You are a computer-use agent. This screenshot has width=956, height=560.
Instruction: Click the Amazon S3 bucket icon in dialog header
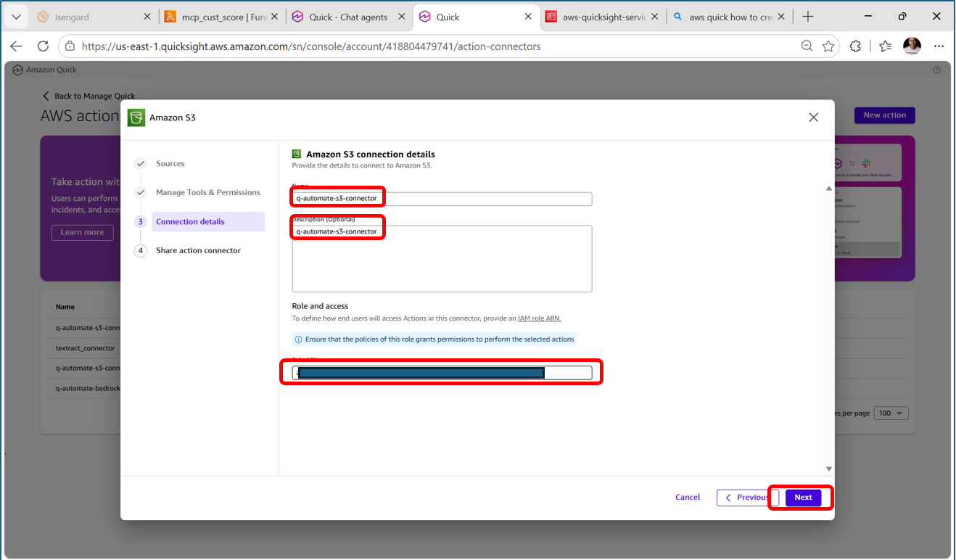tap(136, 118)
